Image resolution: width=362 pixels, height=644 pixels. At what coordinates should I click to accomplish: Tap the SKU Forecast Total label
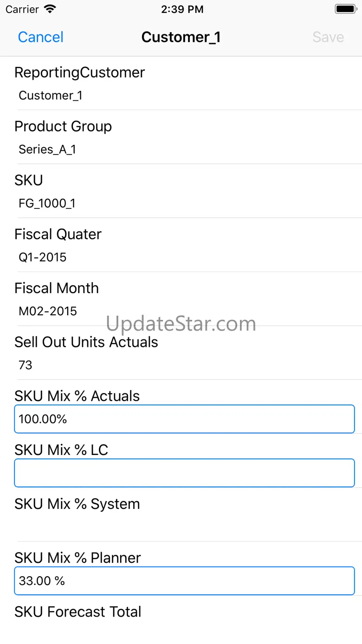[78, 612]
